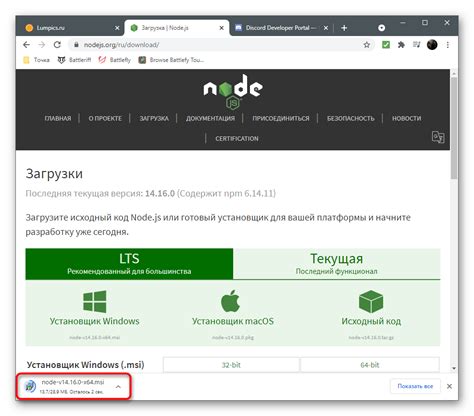The image size is (474, 416).
Task: Click the scrollbar up arrow
Action: pyautogui.click(x=454, y=73)
